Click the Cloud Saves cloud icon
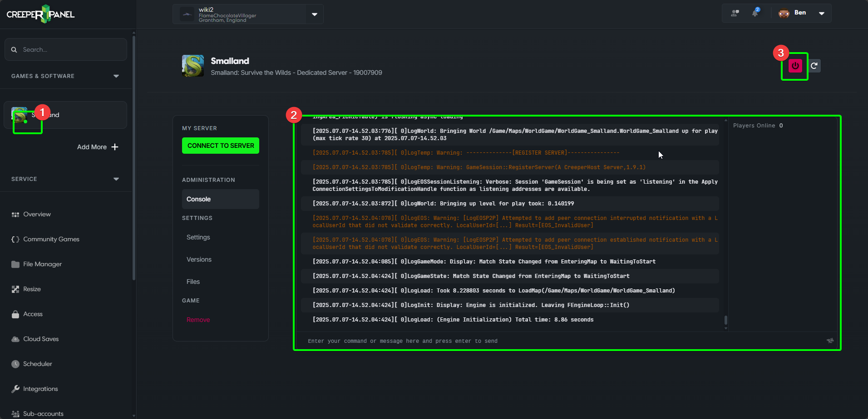Viewport: 868px width, 419px height. click(x=15, y=339)
